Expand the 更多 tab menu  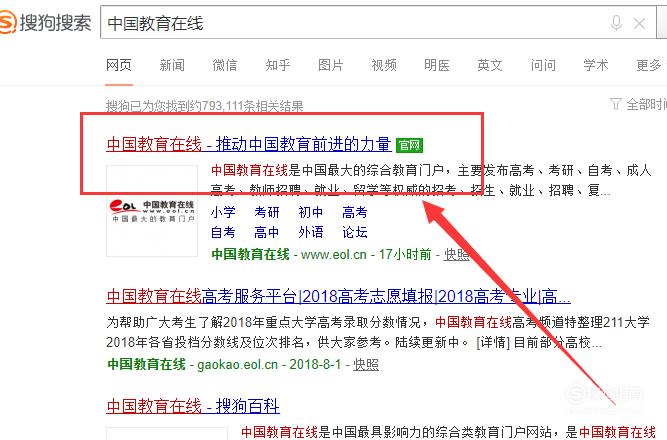coord(649,65)
